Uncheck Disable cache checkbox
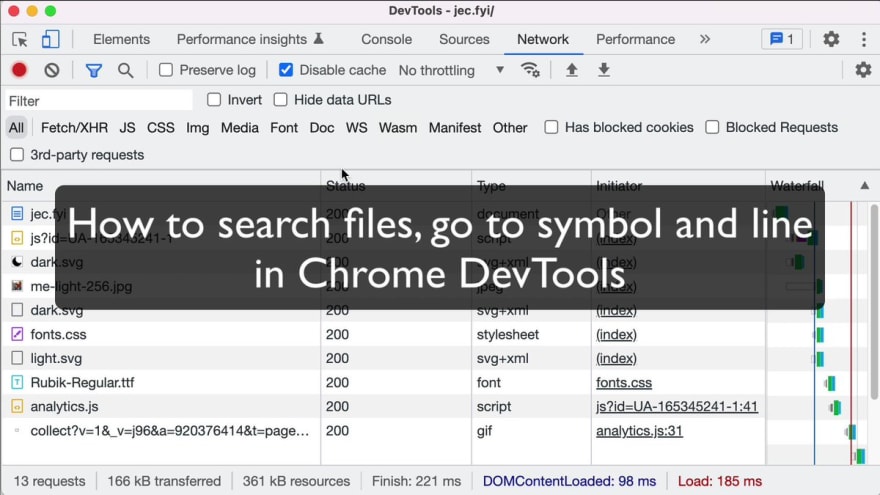880x495 pixels. tap(286, 70)
